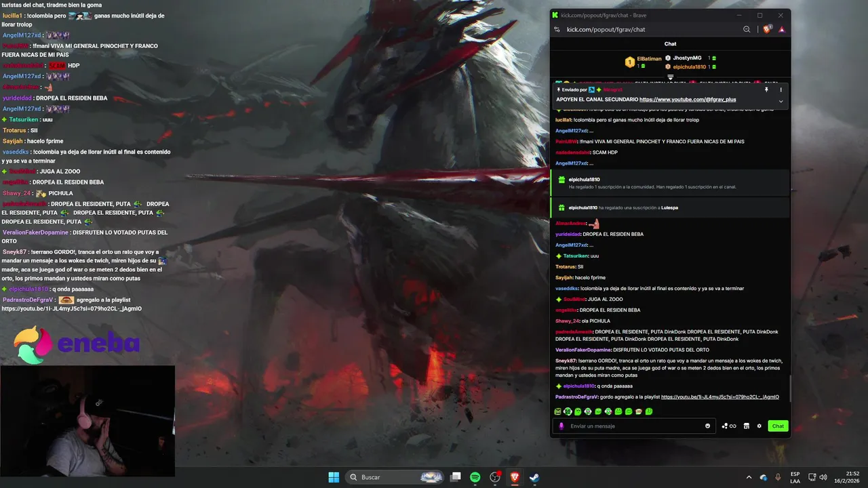Type in the 'Enviar un mensaje' field
Image resolution: width=868 pixels, height=488 pixels.
coord(634,426)
